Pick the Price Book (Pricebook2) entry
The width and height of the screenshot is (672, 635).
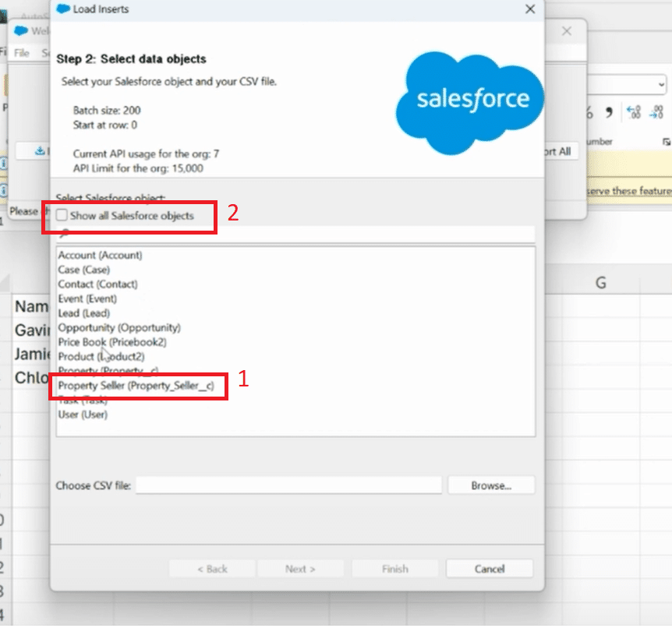coord(111,342)
